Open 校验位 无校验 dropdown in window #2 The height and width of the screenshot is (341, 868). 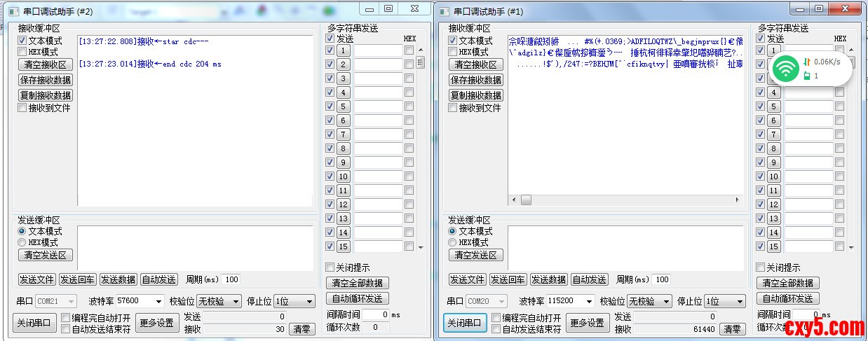pyautogui.click(x=219, y=301)
